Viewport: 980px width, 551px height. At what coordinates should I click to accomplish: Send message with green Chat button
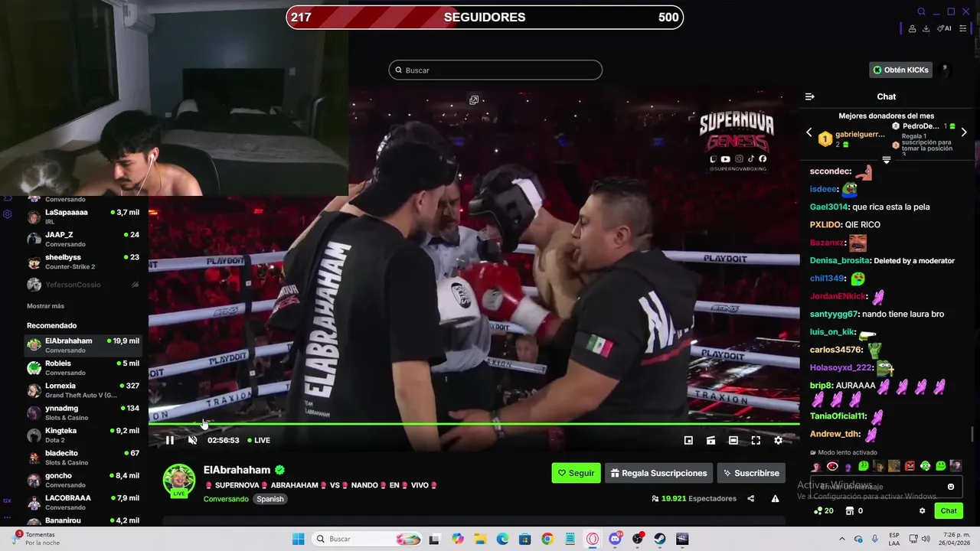pos(949,510)
